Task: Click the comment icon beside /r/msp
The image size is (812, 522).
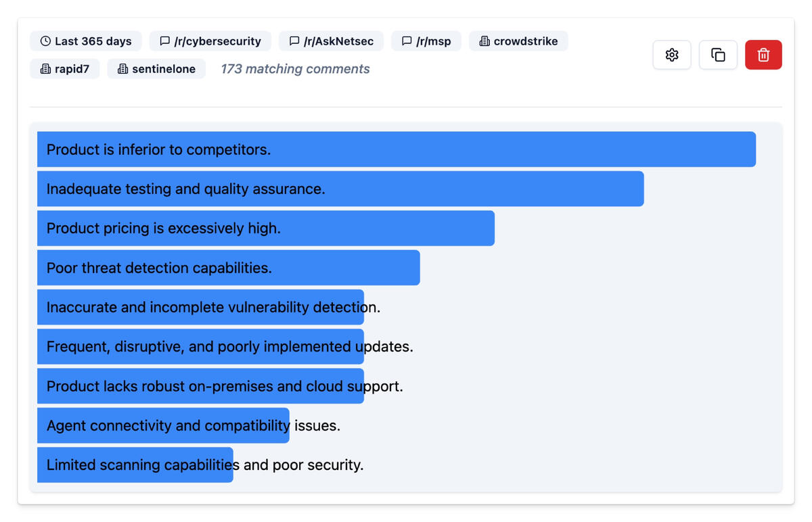Action: [407, 41]
